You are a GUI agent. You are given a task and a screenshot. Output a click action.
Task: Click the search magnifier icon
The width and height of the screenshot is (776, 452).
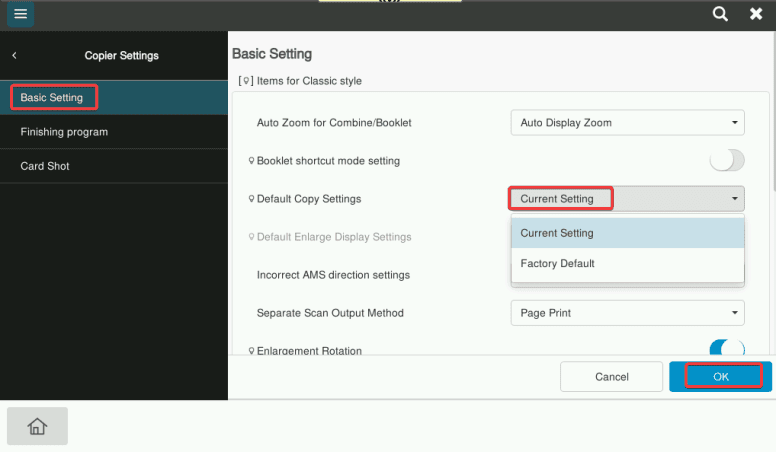pyautogui.click(x=720, y=14)
